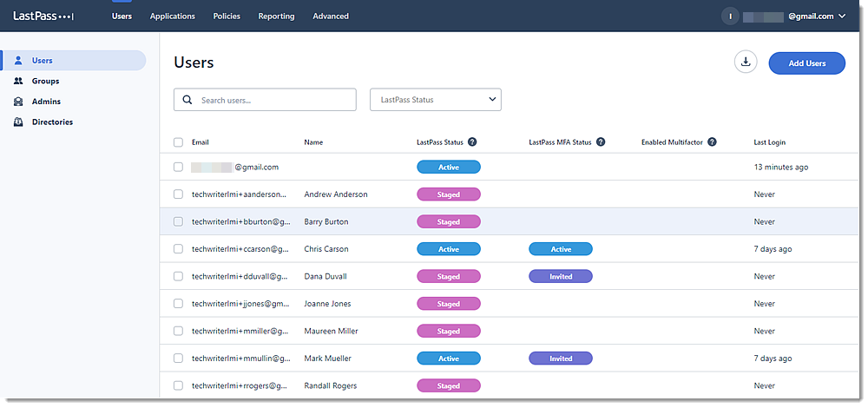The height and width of the screenshot is (408, 868).
Task: Click into the Search users field
Action: click(x=265, y=100)
